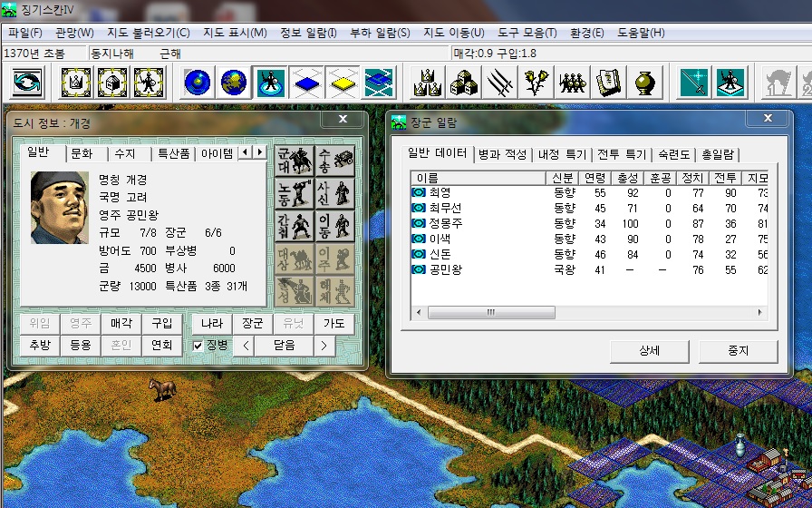Click the layered teal map toolbar icon

click(379, 82)
